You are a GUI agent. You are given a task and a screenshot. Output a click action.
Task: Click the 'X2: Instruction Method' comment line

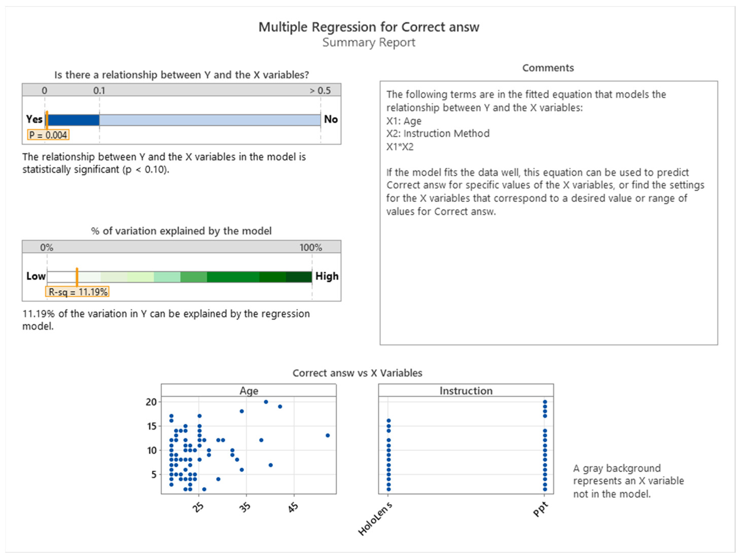(x=438, y=134)
